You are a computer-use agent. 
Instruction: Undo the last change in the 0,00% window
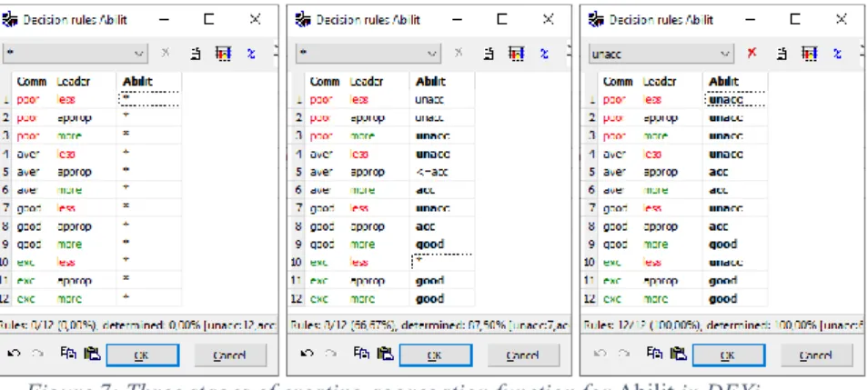[15, 354]
